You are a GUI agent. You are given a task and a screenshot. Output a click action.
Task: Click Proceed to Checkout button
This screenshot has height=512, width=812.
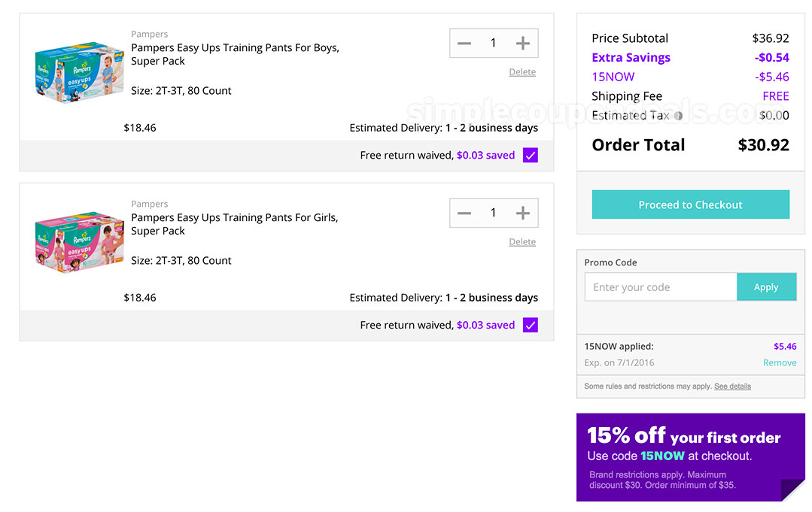tap(690, 204)
